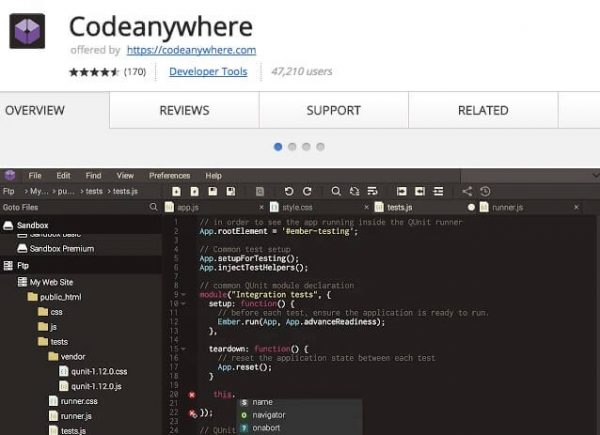Click the purple cube icon in editor menu bar
This screenshot has width=600, height=435.
[x=10, y=175]
